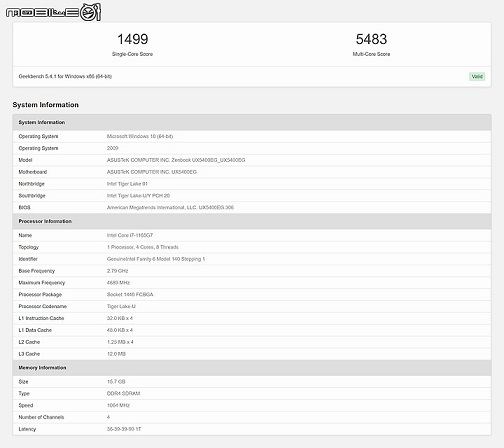
Task: Click the System Information heading
Action: [46, 105]
